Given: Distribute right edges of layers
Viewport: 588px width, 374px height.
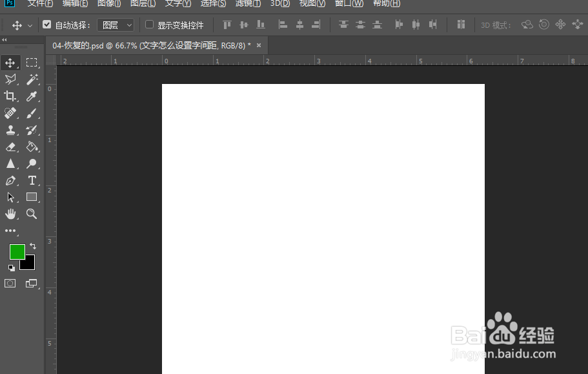Looking at the screenshot, I should (x=432, y=25).
